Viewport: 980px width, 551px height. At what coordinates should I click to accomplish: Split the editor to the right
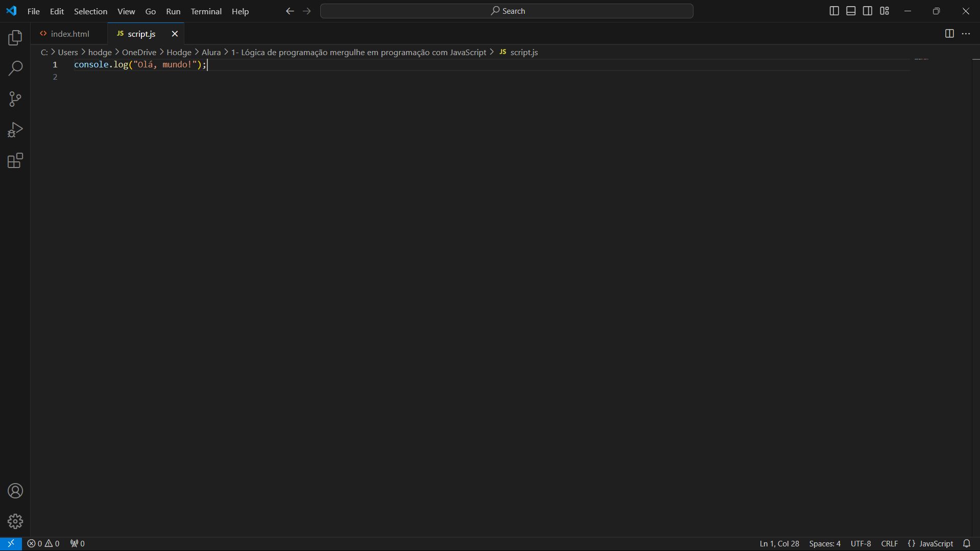(x=949, y=34)
